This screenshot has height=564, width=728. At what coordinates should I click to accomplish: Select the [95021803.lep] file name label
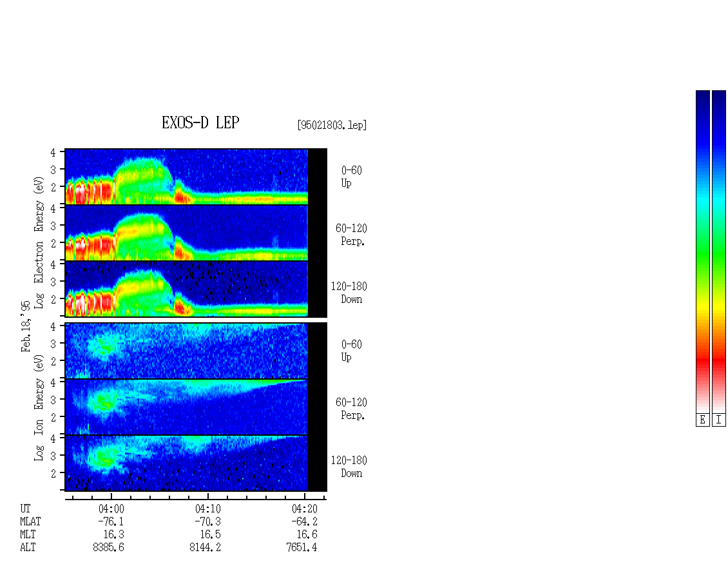tap(332, 125)
